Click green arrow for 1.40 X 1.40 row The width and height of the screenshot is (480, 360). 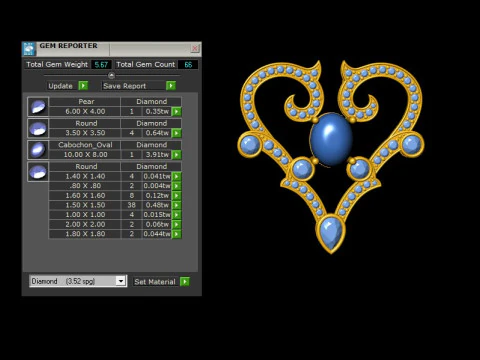pos(176,176)
